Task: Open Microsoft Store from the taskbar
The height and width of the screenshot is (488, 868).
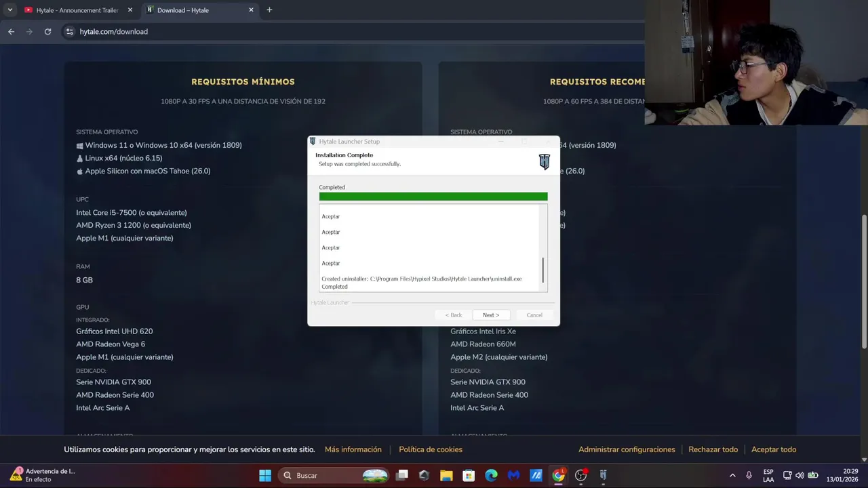Action: tap(469, 475)
